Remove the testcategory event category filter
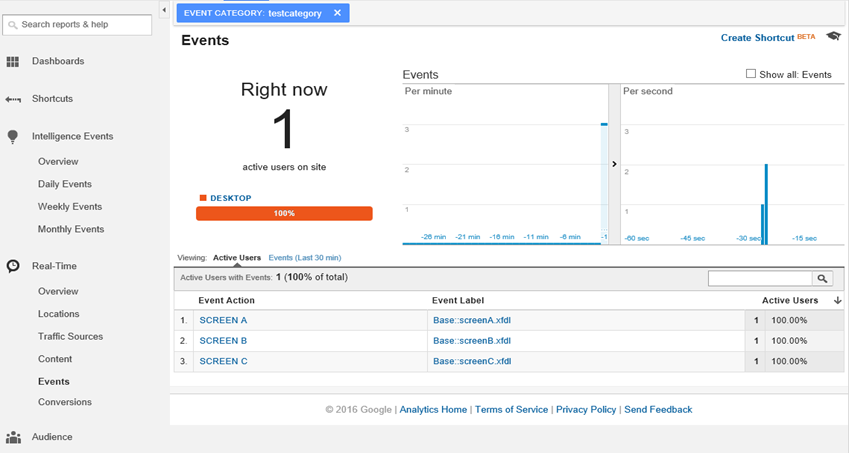Viewport: 849px width, 453px height. [337, 13]
